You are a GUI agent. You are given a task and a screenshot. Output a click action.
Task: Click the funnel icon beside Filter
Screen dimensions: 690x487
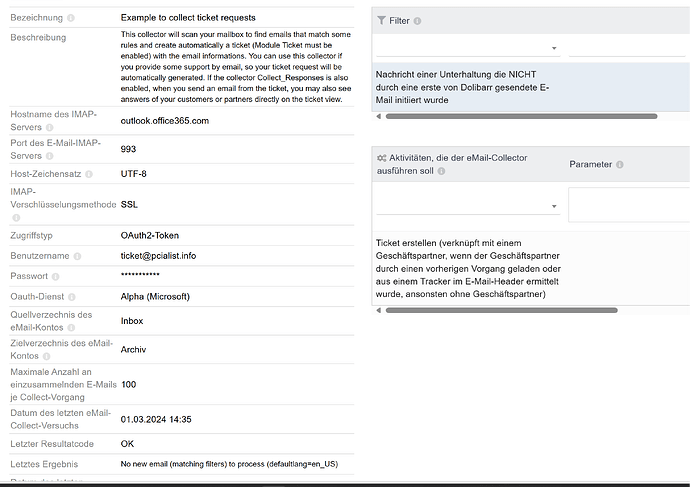381,21
